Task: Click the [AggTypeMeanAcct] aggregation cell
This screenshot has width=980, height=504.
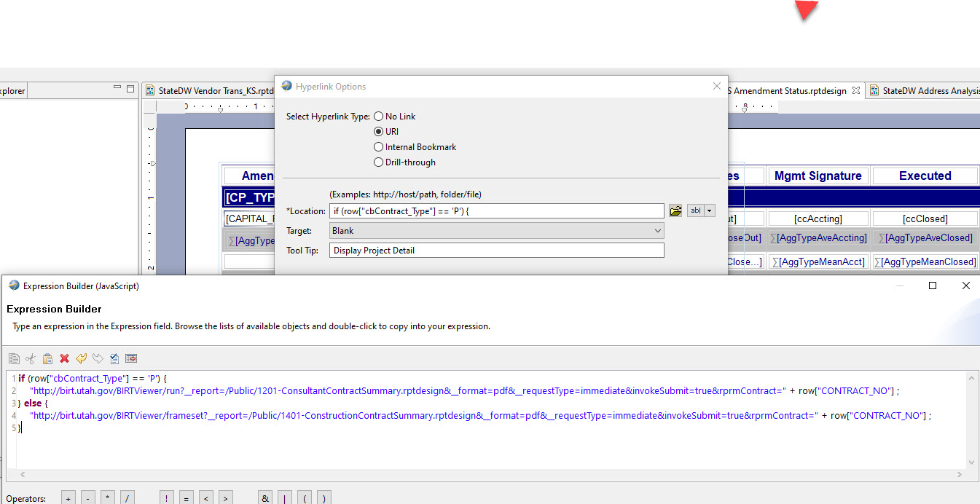Action: (x=818, y=262)
